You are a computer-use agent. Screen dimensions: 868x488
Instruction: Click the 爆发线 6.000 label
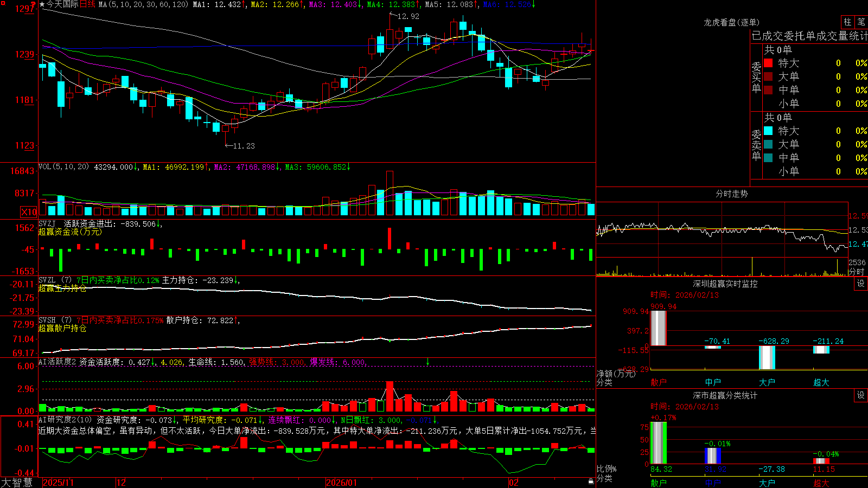click(337, 362)
